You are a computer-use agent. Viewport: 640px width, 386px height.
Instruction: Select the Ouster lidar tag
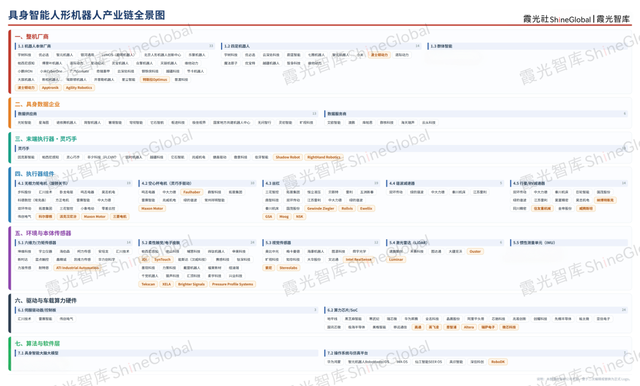point(475,251)
